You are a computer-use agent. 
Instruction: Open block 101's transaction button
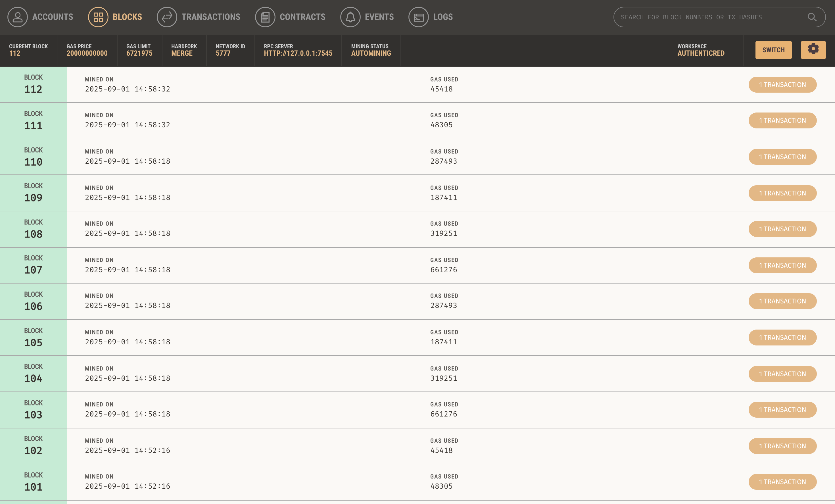click(x=782, y=482)
